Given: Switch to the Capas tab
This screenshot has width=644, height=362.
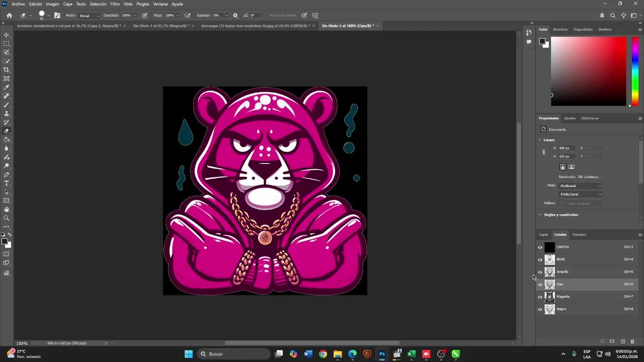Looking at the screenshot, I should 543,235.
